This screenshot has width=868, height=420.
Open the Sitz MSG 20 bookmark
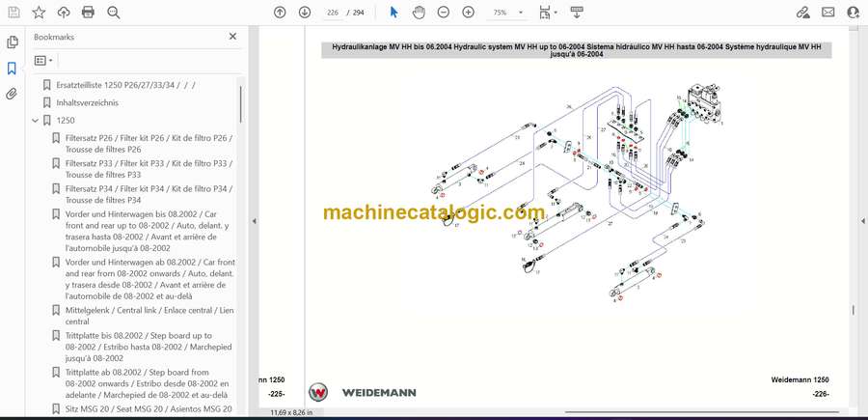tap(149, 409)
